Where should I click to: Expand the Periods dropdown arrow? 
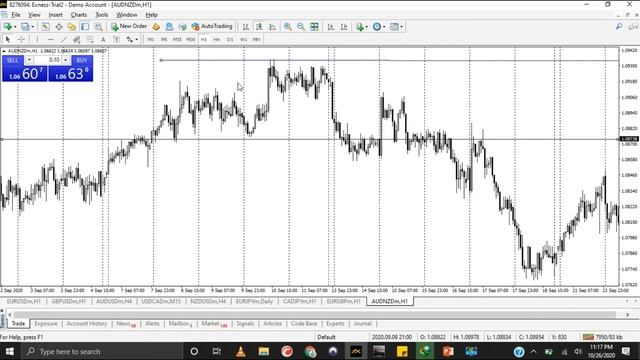coord(384,27)
